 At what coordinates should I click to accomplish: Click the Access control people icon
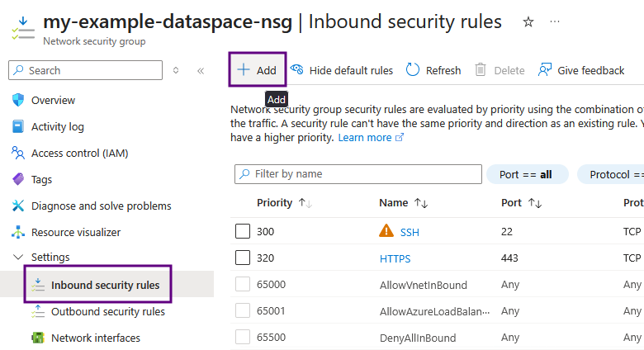(x=18, y=153)
